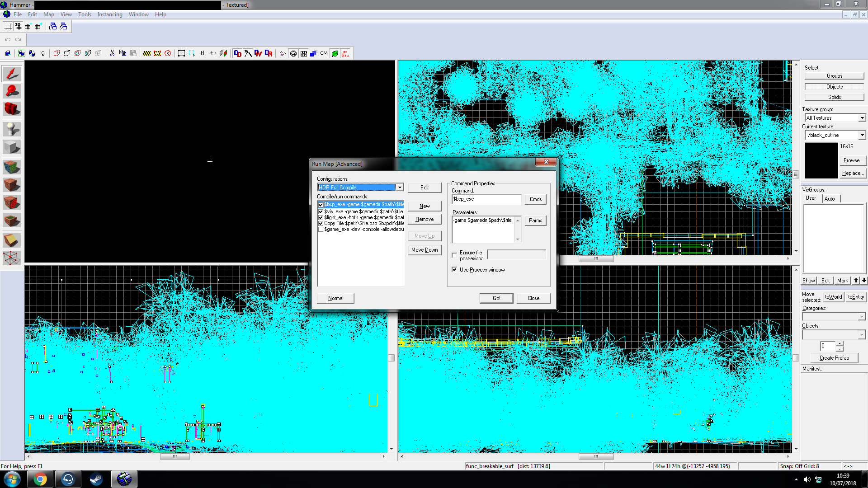Image resolution: width=868 pixels, height=488 pixels.
Task: Click the Cmds button
Action: [x=536, y=199]
